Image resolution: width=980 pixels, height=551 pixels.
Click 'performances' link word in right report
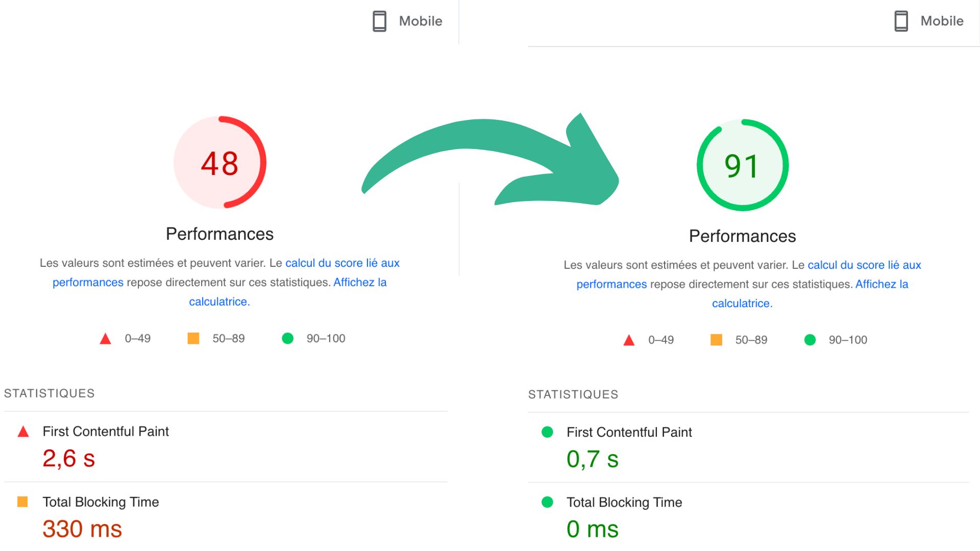(x=611, y=284)
